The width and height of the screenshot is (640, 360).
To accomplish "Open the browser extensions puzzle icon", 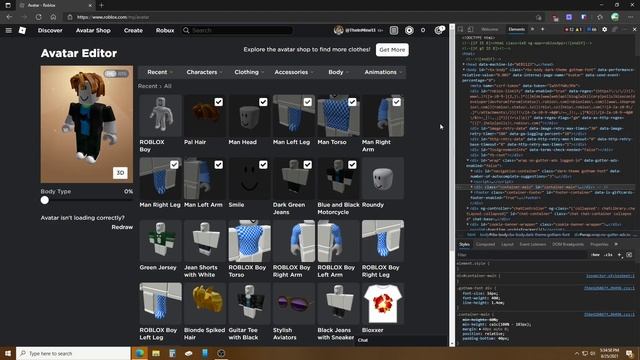I will point(600,17).
